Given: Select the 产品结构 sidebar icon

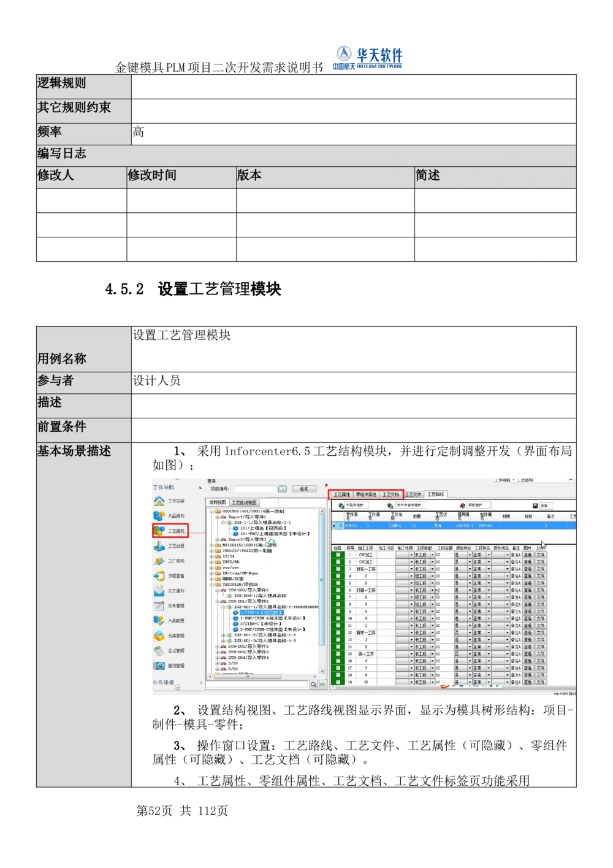Looking at the screenshot, I should (159, 516).
